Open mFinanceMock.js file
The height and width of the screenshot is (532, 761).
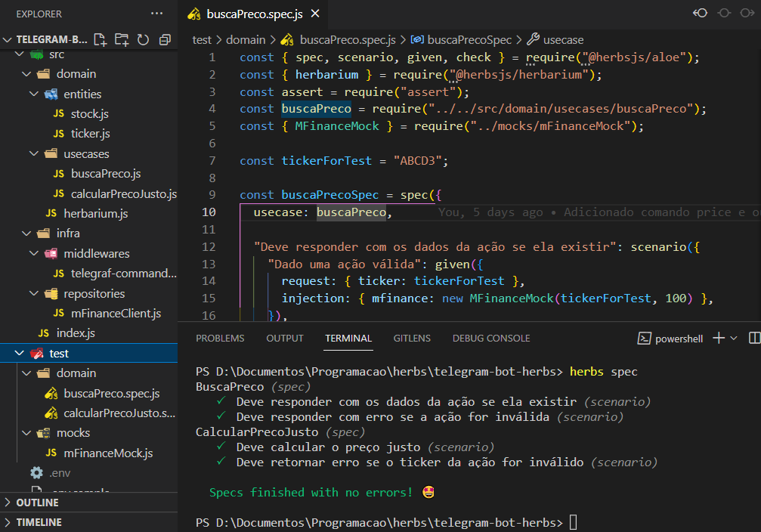coord(108,453)
